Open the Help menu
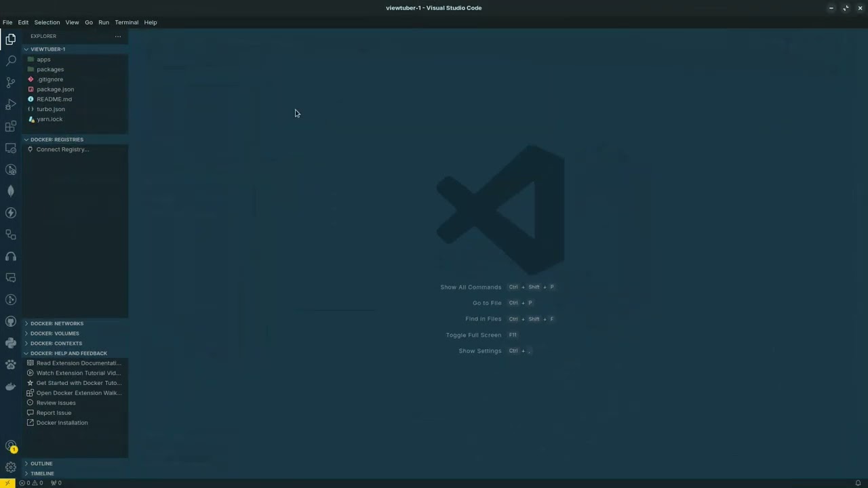Image resolution: width=868 pixels, height=488 pixels. tap(151, 22)
